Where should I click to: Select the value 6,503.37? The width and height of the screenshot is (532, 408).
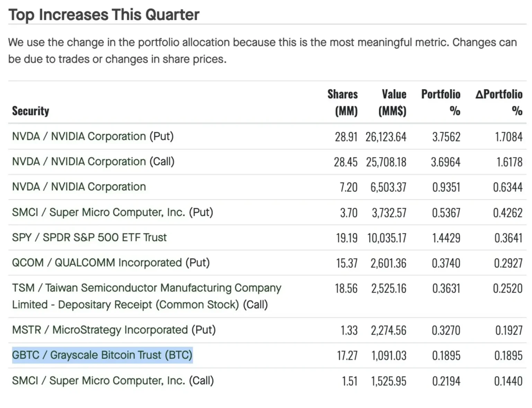coord(388,187)
